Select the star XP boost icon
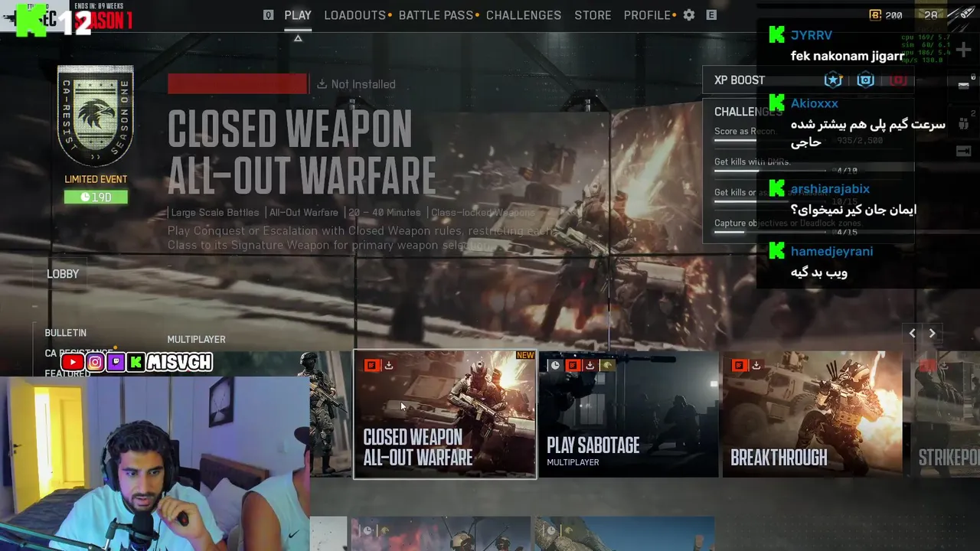 tap(833, 80)
